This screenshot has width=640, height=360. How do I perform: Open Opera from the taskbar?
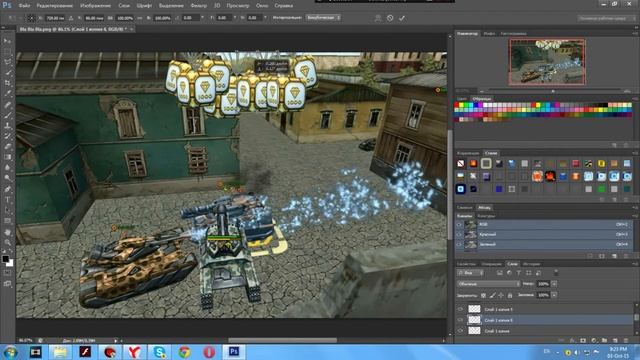click(209, 352)
